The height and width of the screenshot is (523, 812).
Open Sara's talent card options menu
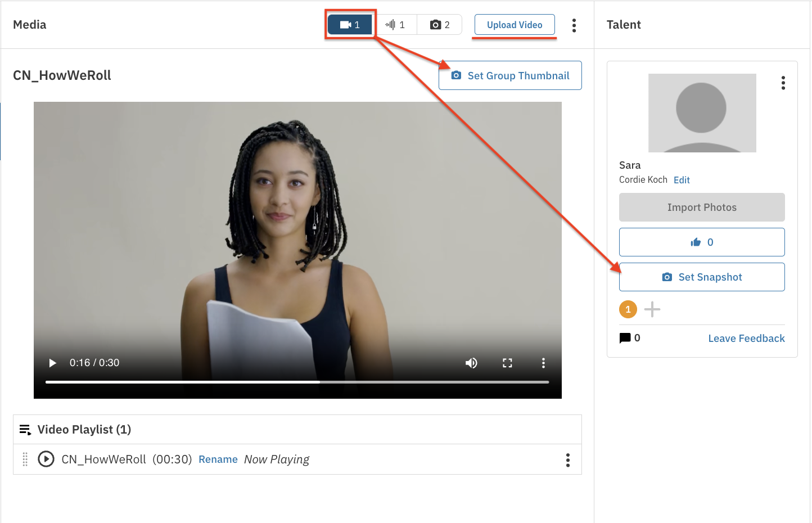click(x=783, y=83)
